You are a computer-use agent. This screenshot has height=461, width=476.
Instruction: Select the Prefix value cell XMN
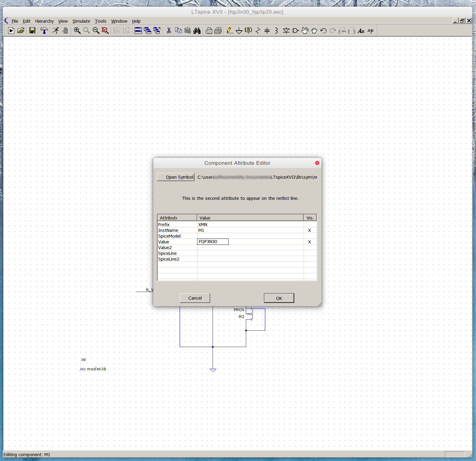click(x=250, y=225)
